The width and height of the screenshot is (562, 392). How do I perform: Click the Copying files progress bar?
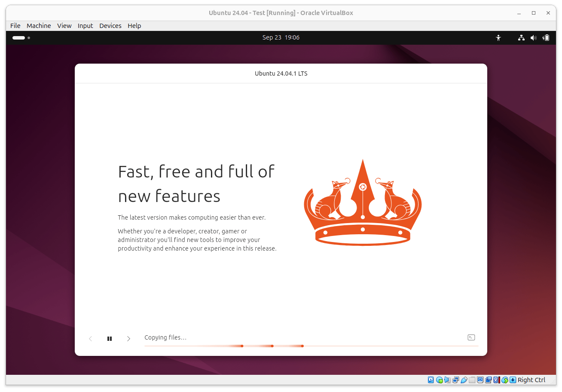(x=312, y=346)
